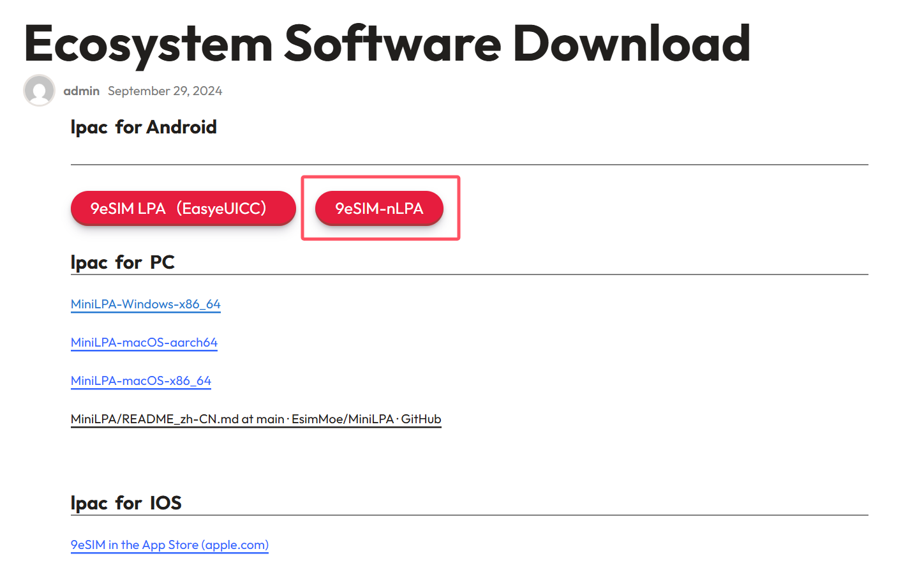Download 9eSIM LPA (EasyeUICC) for Android
The image size is (924, 579).
[183, 208]
